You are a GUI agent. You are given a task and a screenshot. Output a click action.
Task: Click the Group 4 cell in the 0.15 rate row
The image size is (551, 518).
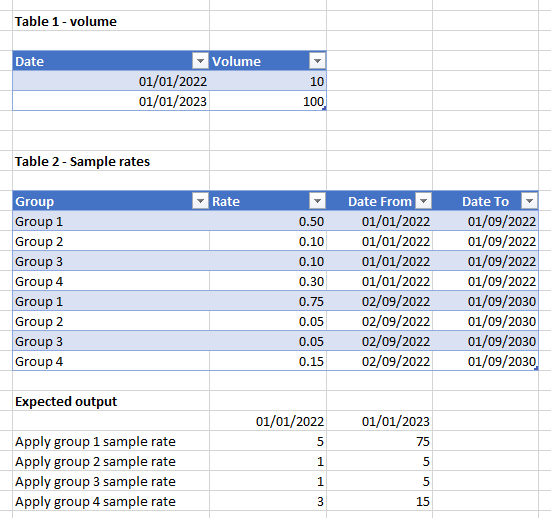pos(111,361)
